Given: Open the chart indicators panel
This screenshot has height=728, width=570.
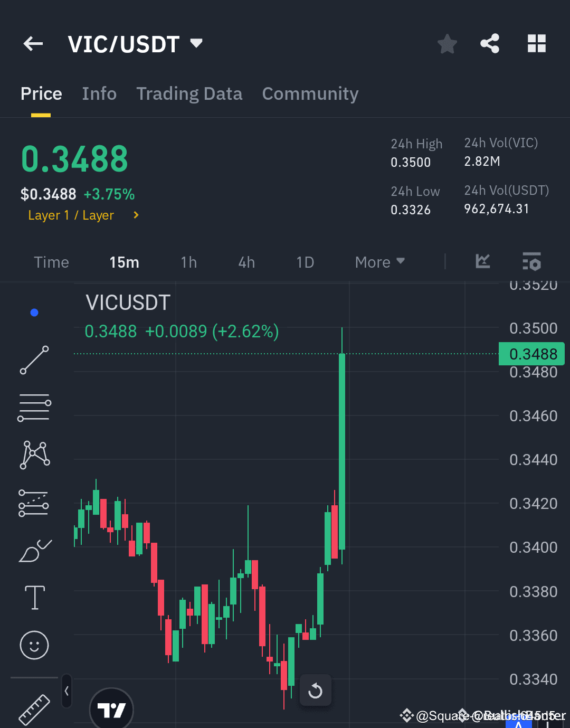Looking at the screenshot, I should pyautogui.click(x=482, y=262).
